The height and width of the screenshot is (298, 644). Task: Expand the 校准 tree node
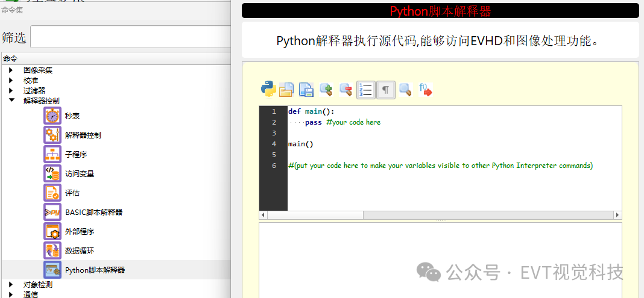tap(11, 80)
